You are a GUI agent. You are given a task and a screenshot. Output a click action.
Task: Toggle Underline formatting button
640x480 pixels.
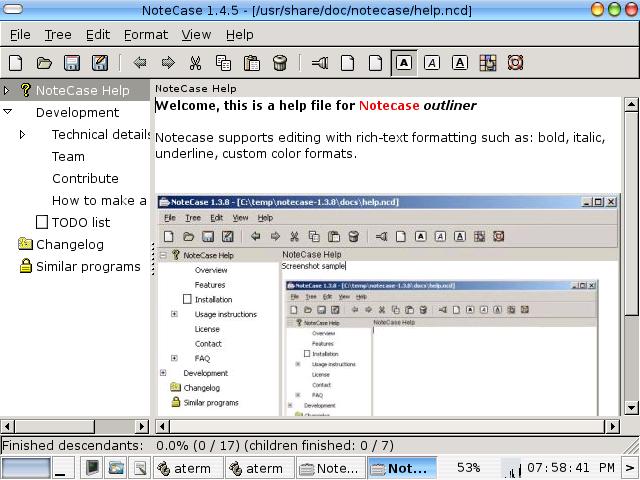pyautogui.click(x=460, y=63)
